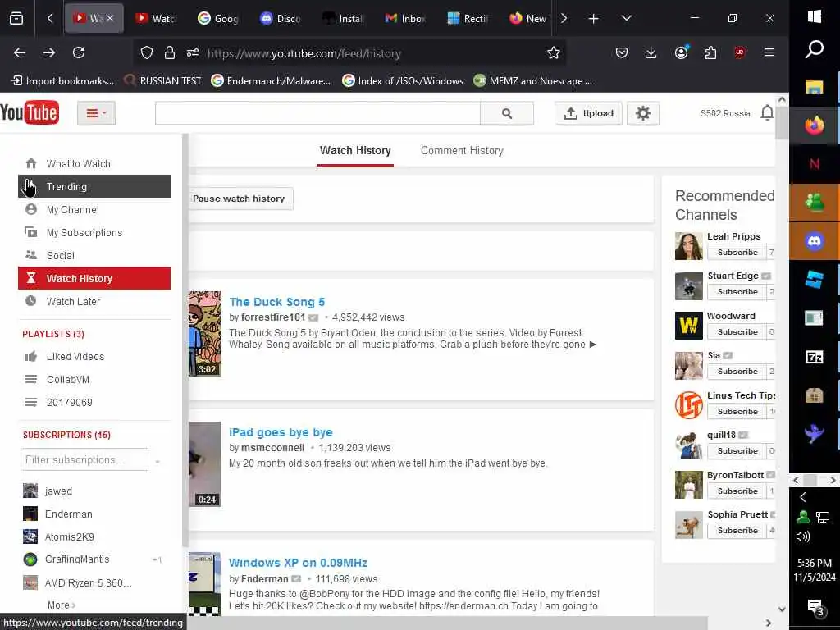Subscribe to Woodward channel

click(737, 332)
